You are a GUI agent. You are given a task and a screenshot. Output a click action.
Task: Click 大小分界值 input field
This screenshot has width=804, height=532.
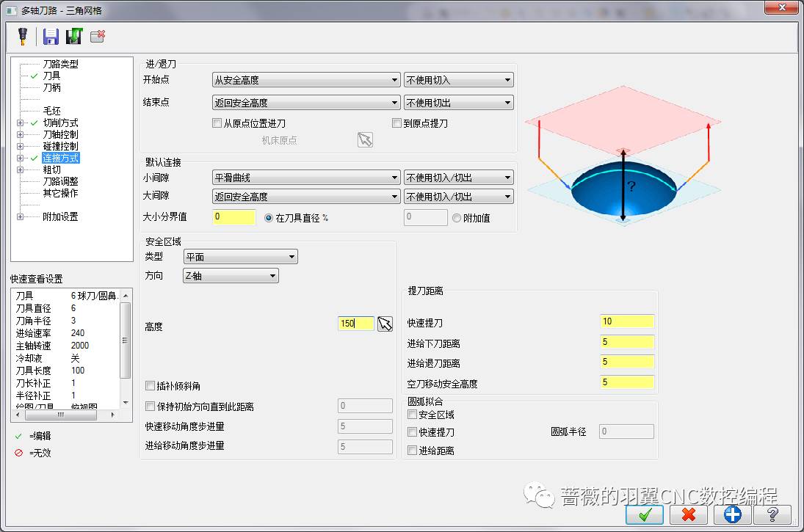[233, 216]
